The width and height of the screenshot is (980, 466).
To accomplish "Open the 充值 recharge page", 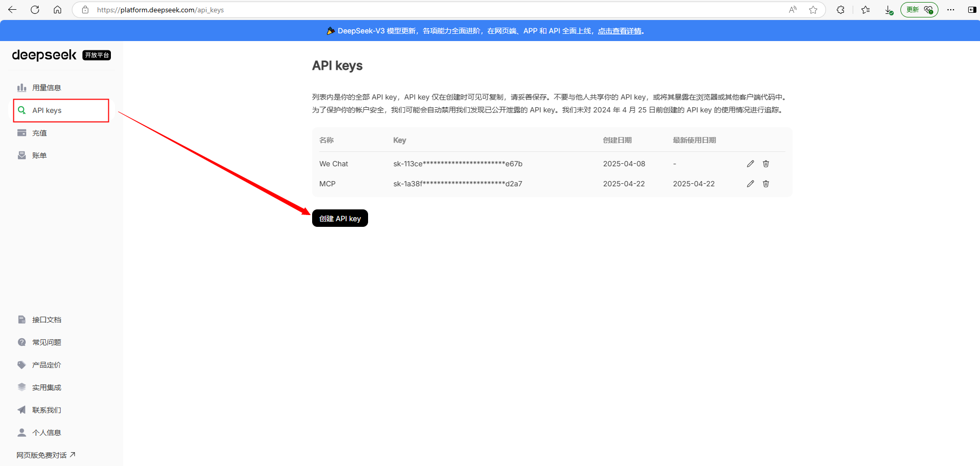I will click(39, 132).
